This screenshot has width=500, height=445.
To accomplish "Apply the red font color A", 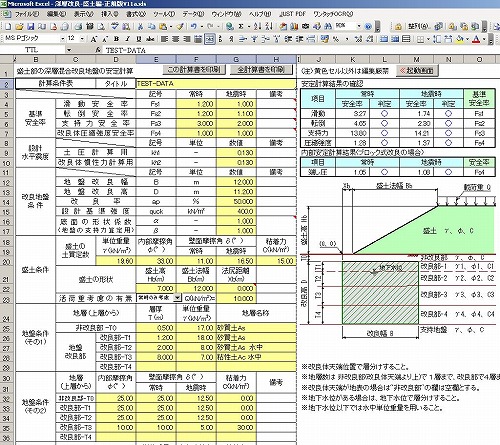I will [476, 39].
